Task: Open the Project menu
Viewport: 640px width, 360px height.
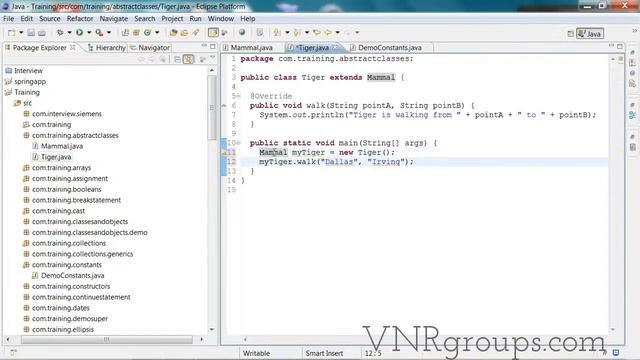Action: tap(172, 19)
